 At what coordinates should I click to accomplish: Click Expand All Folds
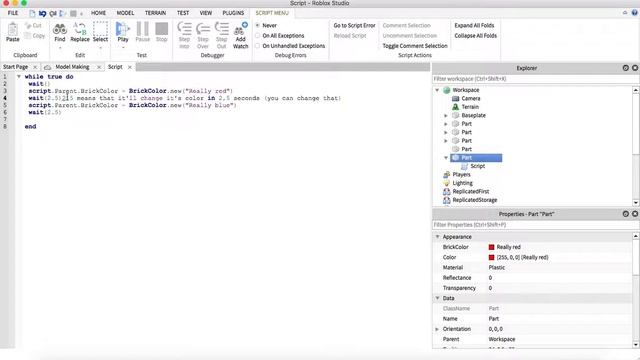tap(474, 25)
